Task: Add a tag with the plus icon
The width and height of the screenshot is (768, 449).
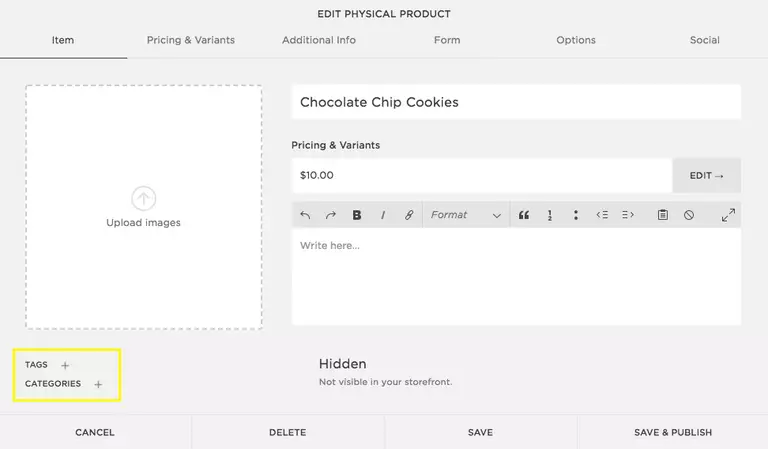Action: 66,366
